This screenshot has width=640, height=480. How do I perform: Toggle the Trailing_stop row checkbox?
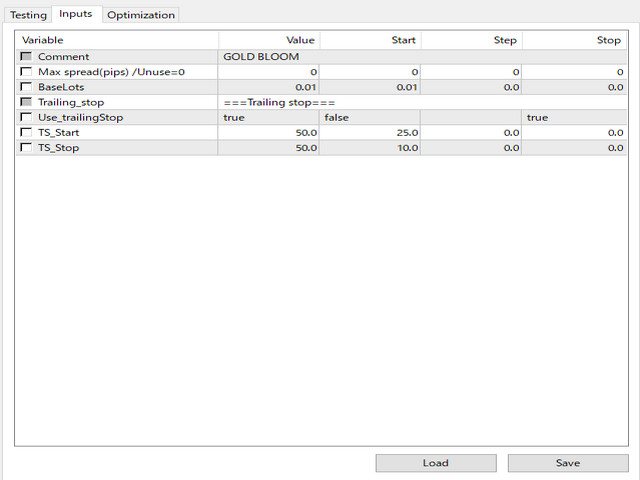click(x=26, y=102)
